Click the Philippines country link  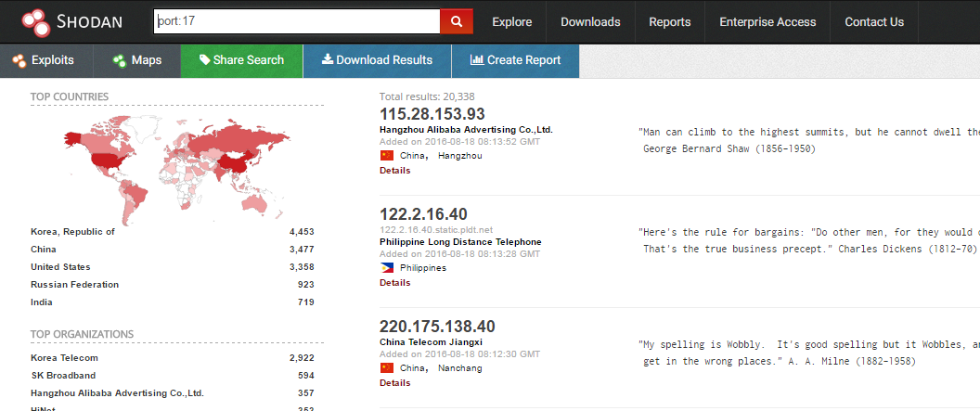pos(423,268)
